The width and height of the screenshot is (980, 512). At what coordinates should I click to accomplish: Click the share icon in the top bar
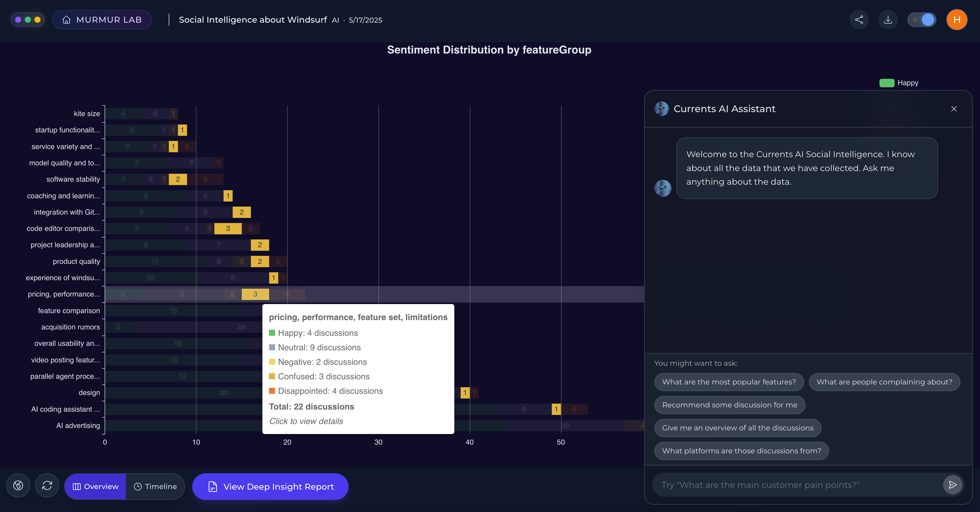coord(859,19)
